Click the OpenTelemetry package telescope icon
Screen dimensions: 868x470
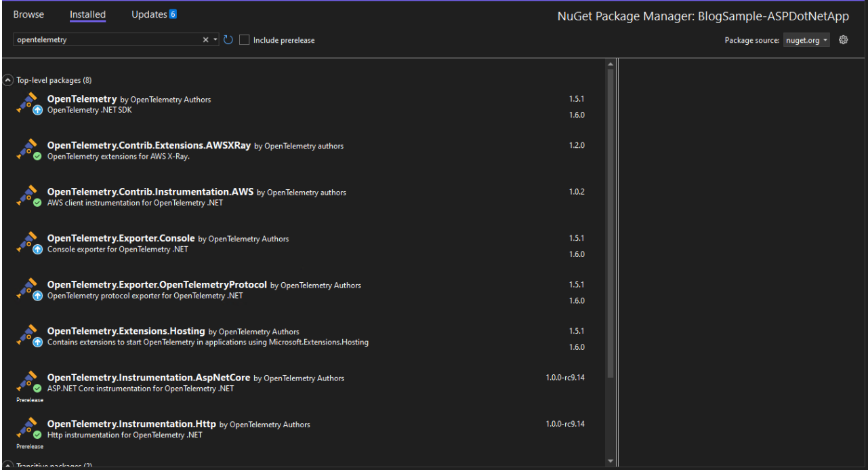(27, 102)
